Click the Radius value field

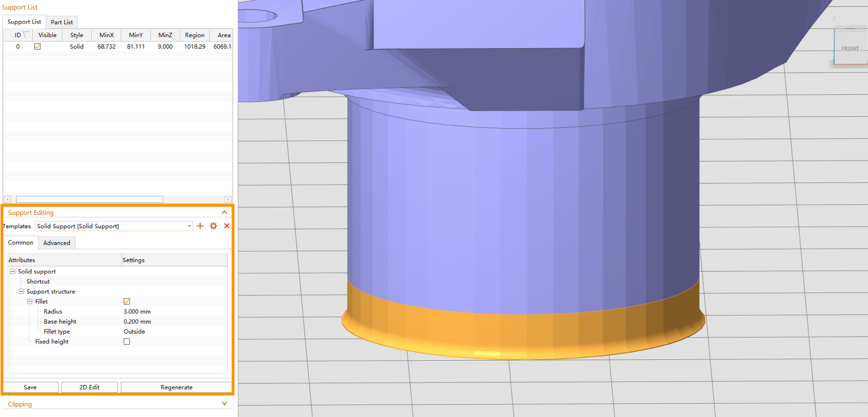(x=174, y=311)
